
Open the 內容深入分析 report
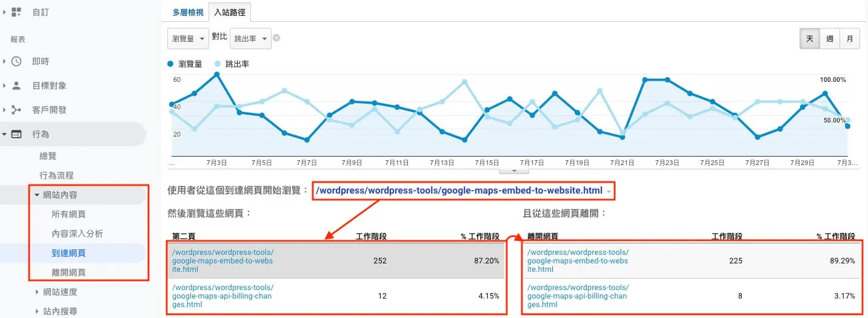(x=77, y=234)
